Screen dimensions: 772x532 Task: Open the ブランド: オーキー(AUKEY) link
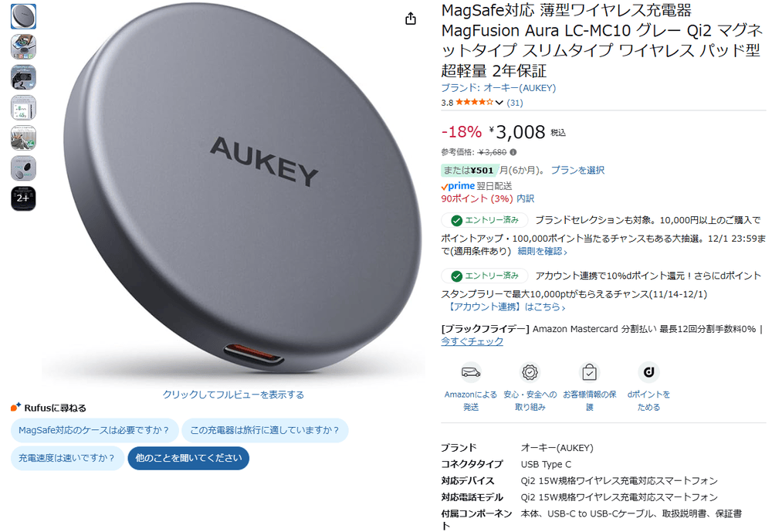[x=498, y=88]
